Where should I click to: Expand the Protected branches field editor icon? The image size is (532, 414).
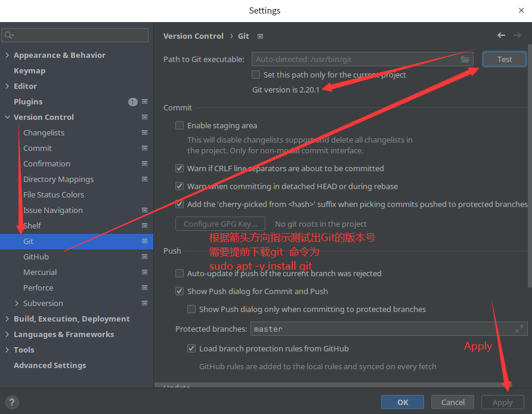tap(519, 329)
